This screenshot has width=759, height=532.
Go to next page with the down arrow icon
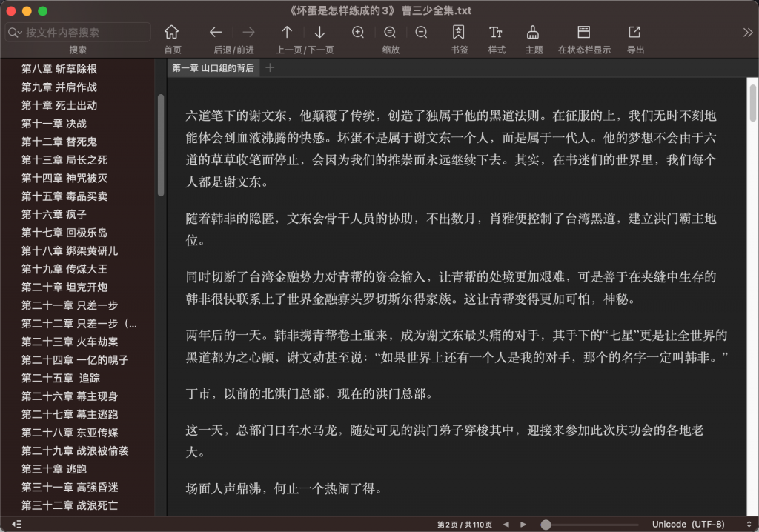click(319, 33)
